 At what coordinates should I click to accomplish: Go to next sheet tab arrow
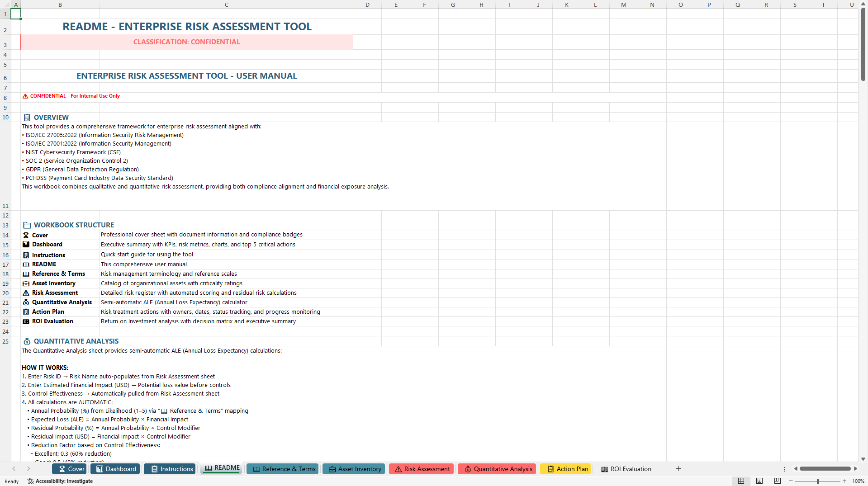[28, 469]
